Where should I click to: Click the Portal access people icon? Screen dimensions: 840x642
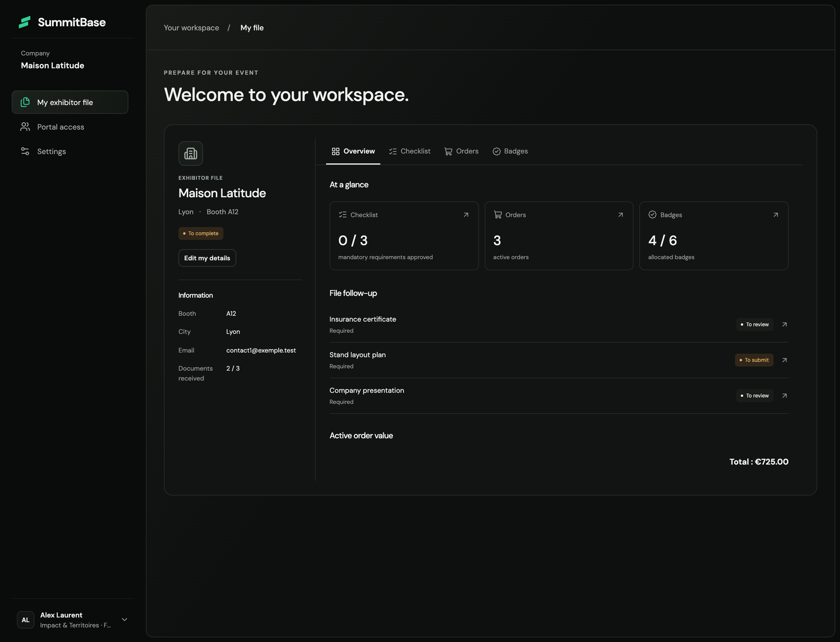coord(25,127)
